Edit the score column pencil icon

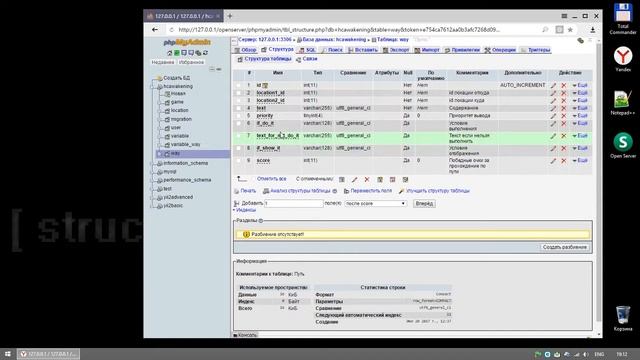point(553,161)
